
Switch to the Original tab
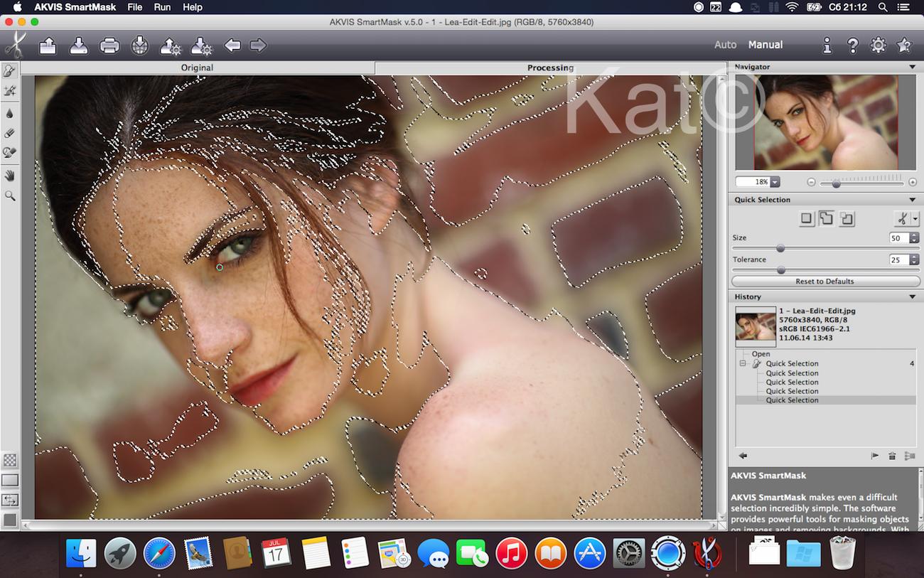coord(197,68)
